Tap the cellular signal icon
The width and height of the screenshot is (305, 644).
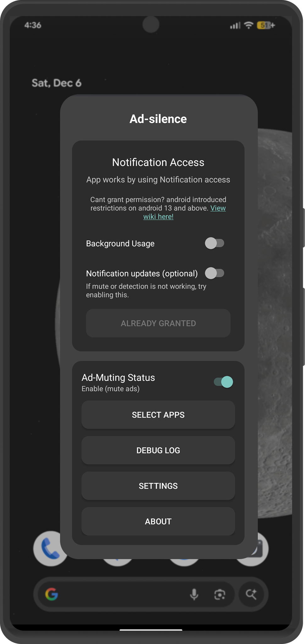(x=235, y=25)
